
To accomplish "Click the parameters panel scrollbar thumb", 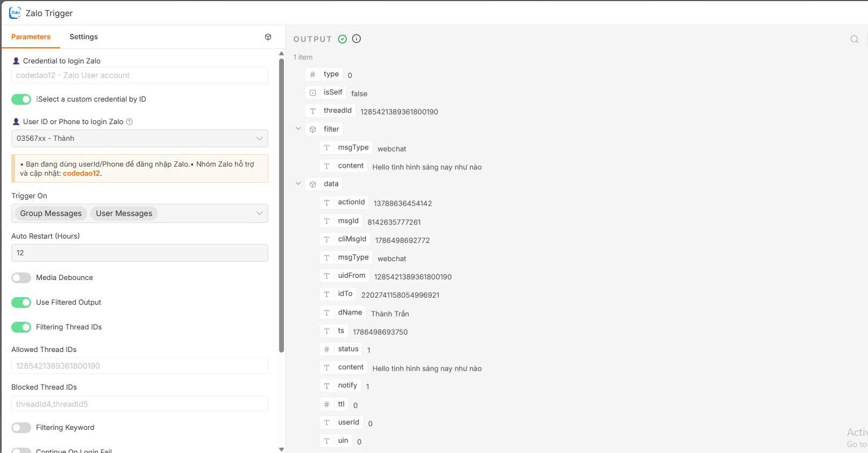I will [x=281, y=205].
